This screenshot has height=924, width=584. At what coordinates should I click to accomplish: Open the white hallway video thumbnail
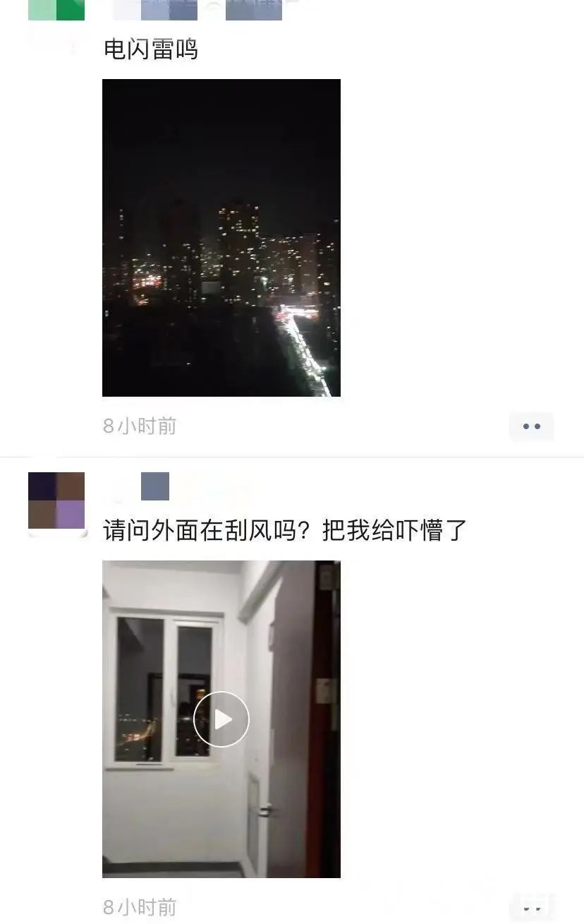pos(221,719)
